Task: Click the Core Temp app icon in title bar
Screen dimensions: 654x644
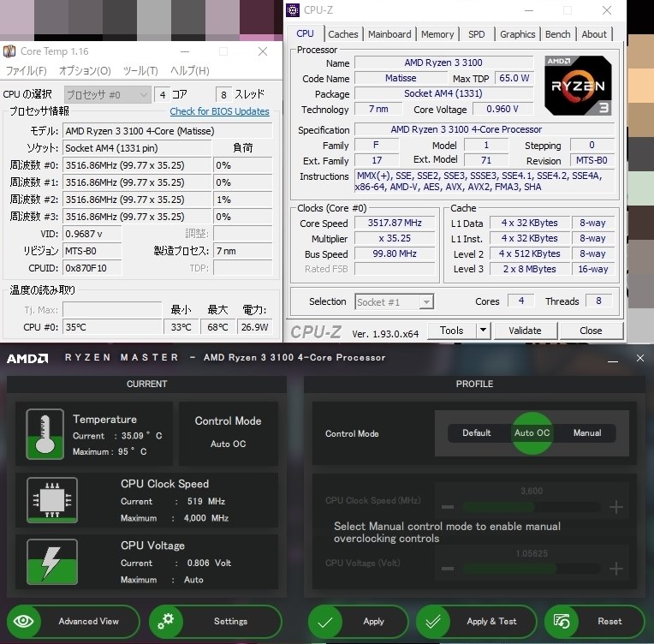Action: [x=9, y=51]
